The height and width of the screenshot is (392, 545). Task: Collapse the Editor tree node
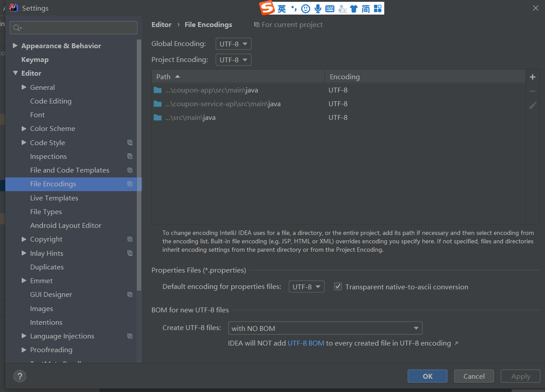(x=15, y=73)
